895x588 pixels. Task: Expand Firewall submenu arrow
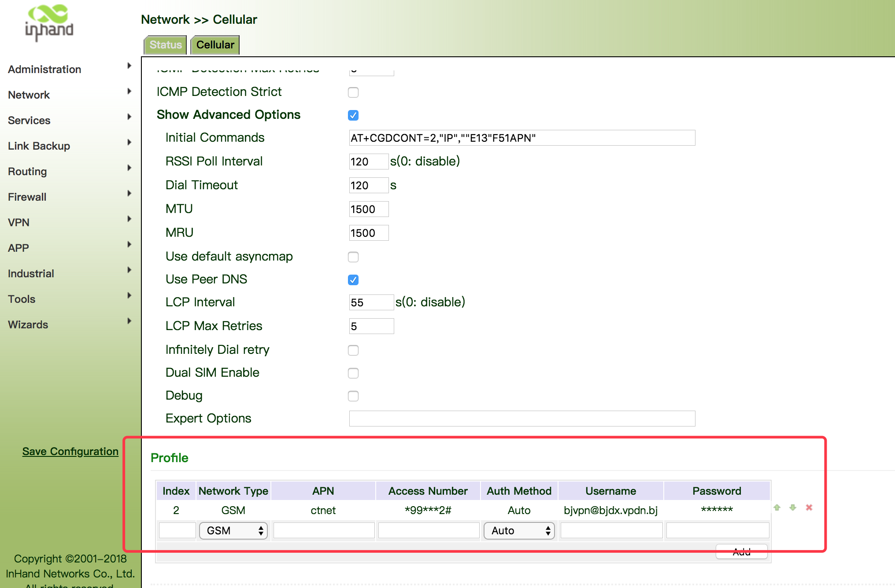click(129, 194)
